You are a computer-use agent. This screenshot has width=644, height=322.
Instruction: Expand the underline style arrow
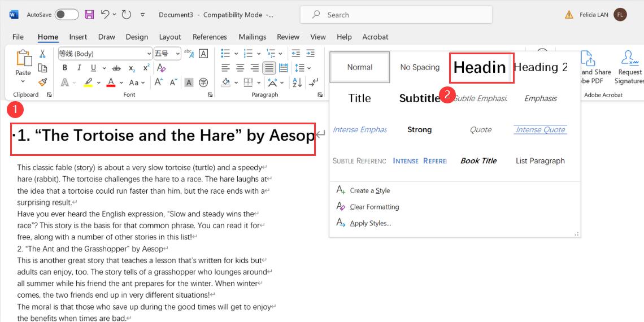(x=104, y=68)
